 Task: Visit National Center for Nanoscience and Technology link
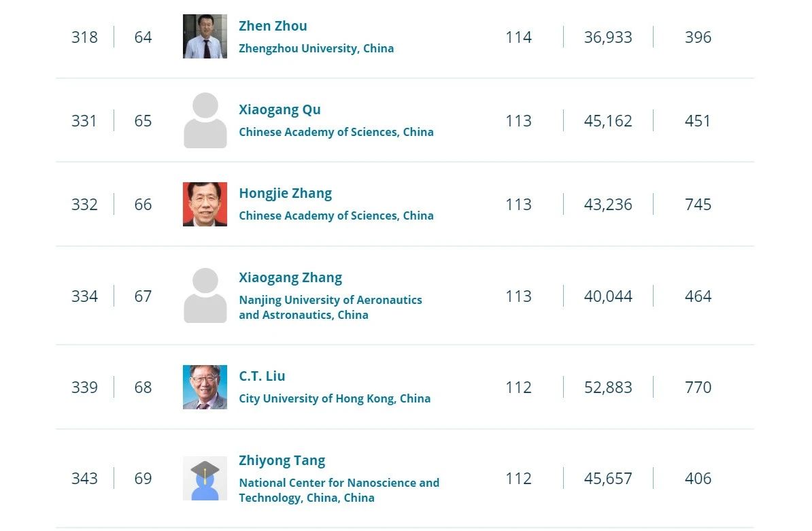[x=339, y=490]
